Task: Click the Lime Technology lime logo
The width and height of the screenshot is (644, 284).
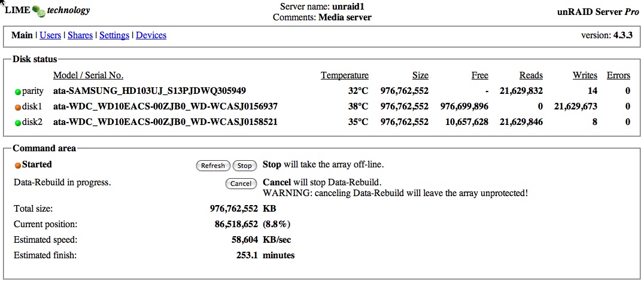Action: 39,11
